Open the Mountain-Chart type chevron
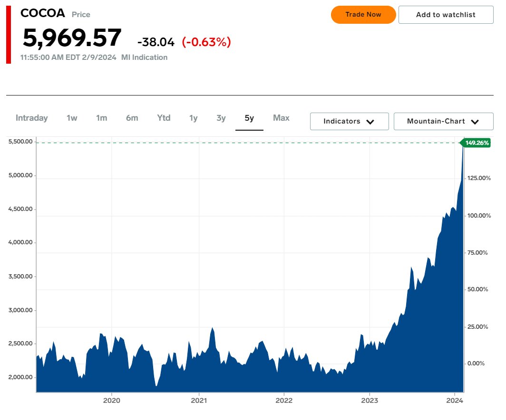Viewport: 506px width, 420px height. coord(475,121)
